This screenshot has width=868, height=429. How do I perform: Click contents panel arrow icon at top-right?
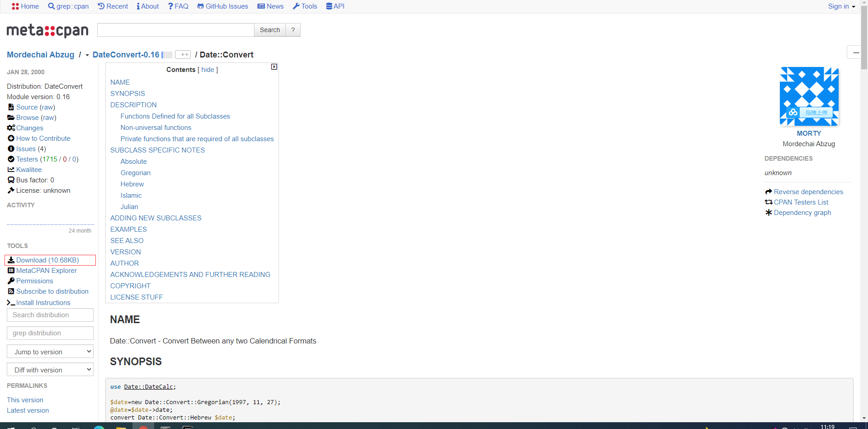click(x=274, y=67)
